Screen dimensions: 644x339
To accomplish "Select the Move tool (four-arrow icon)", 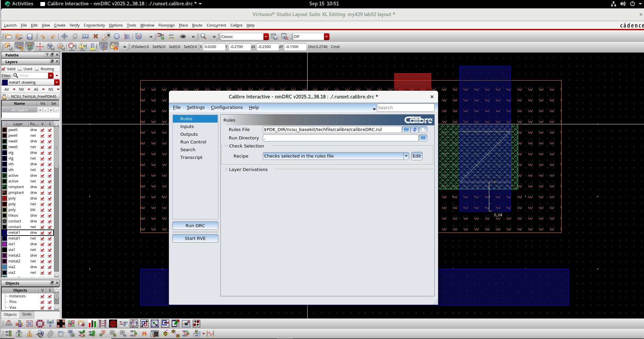I will [x=64, y=37].
